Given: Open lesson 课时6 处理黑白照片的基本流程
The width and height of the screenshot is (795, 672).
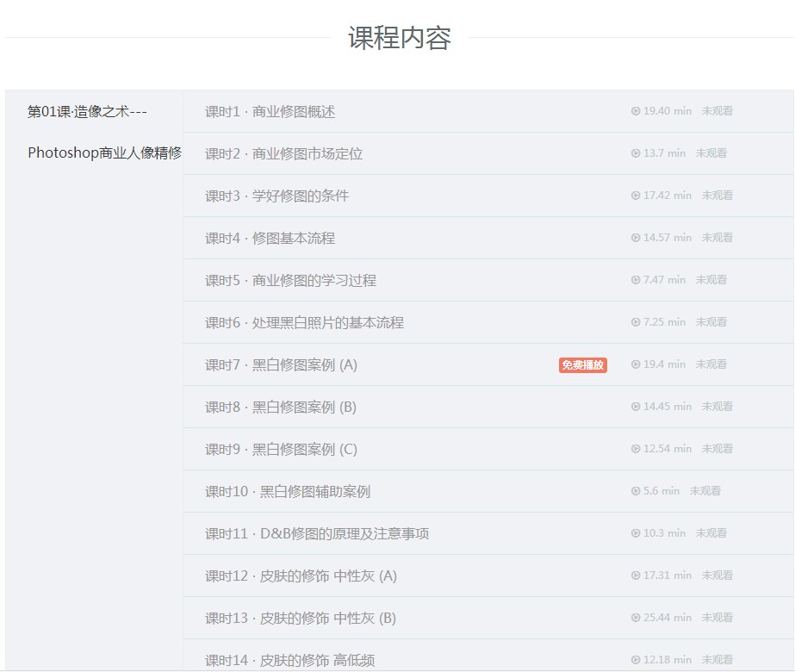Looking at the screenshot, I should pos(304,323).
